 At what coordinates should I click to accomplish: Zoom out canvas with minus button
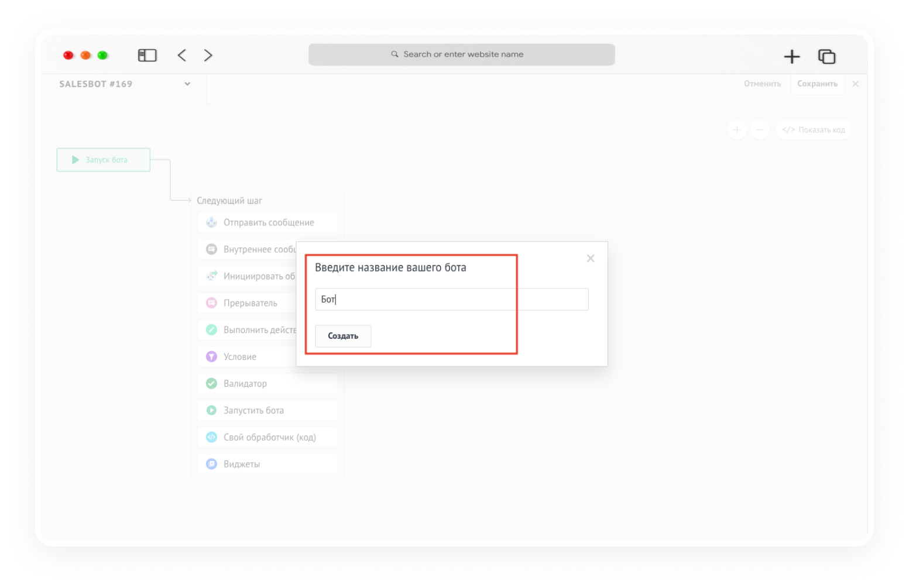tap(759, 129)
